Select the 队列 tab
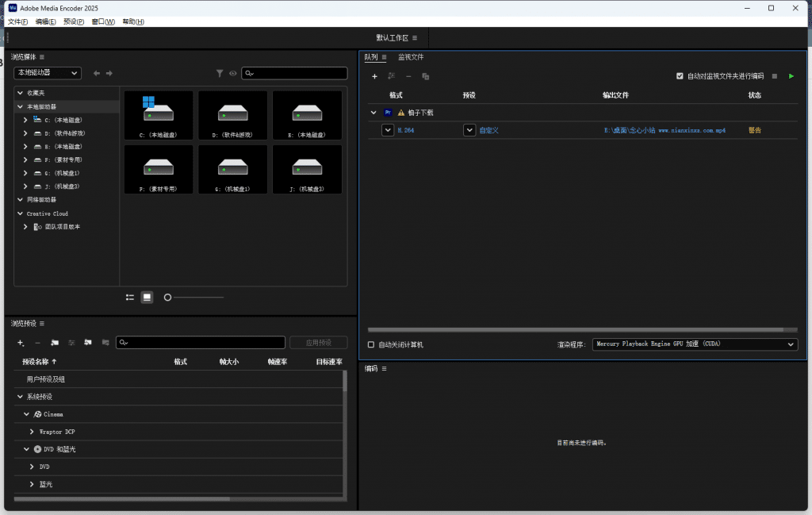This screenshot has height=515, width=812. [371, 57]
